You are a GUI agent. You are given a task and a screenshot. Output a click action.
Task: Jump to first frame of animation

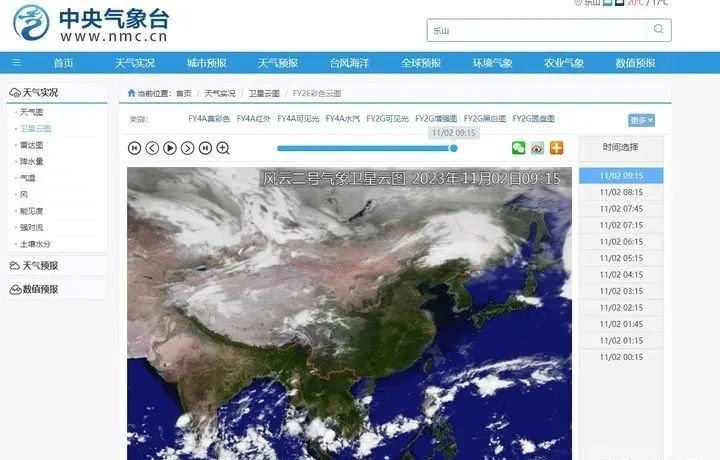[134, 148]
